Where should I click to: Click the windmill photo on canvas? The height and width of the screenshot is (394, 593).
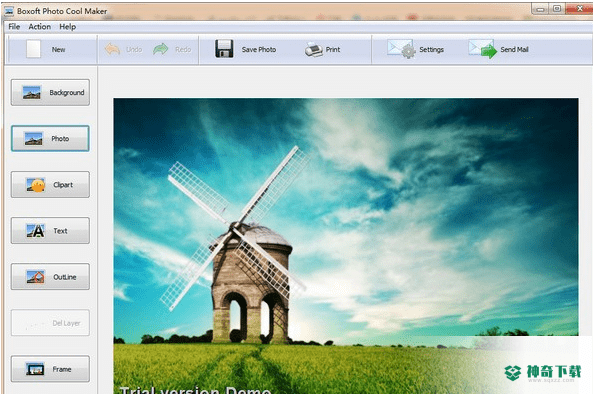[346, 246]
